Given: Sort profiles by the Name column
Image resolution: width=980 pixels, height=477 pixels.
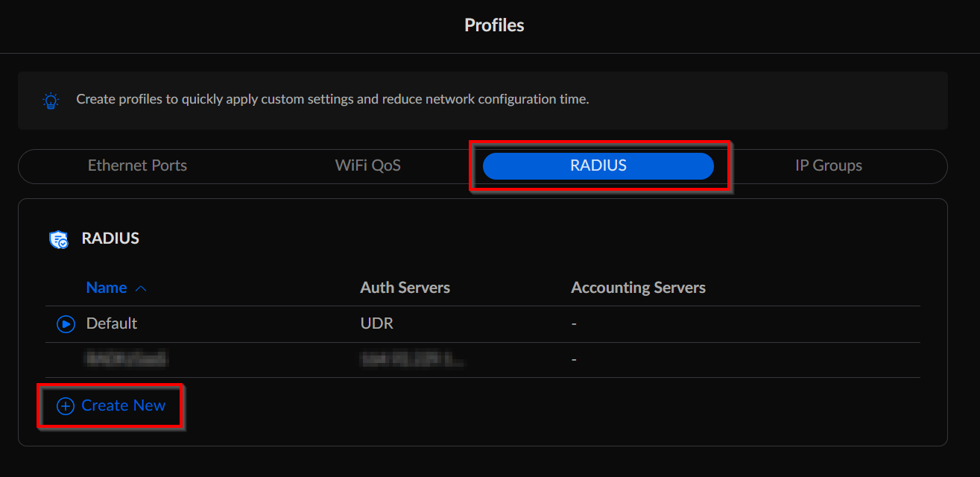Looking at the screenshot, I should 105,287.
